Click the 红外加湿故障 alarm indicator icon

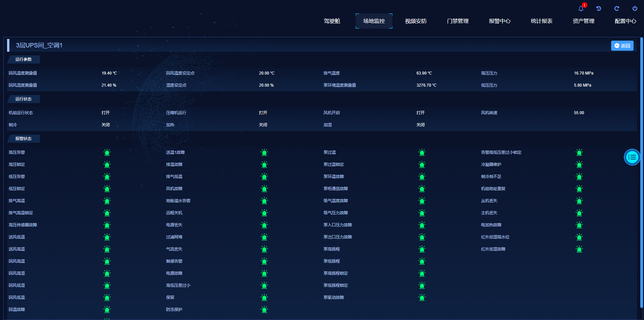(x=579, y=249)
